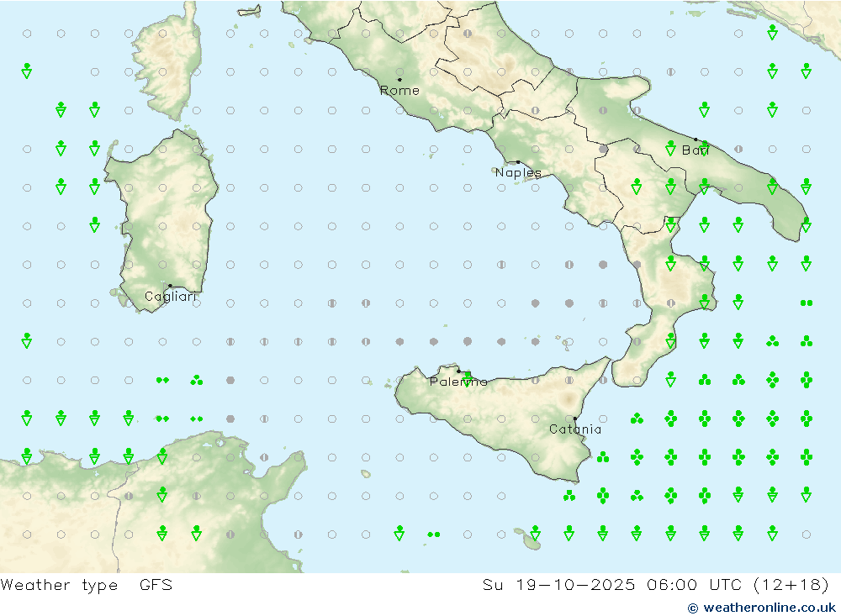Click the forecast date 'Su 19-10-2025 06:00 UTC'
This screenshot has width=841, height=616.
coord(612,584)
